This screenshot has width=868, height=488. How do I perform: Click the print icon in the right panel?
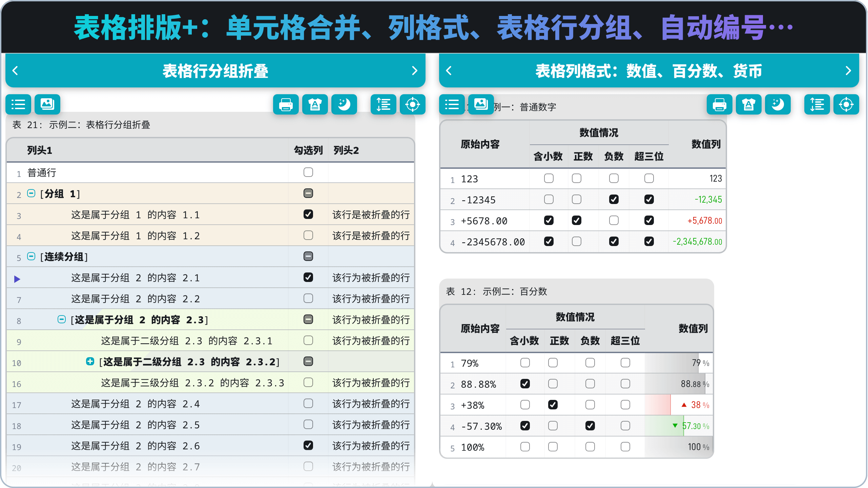pos(720,104)
